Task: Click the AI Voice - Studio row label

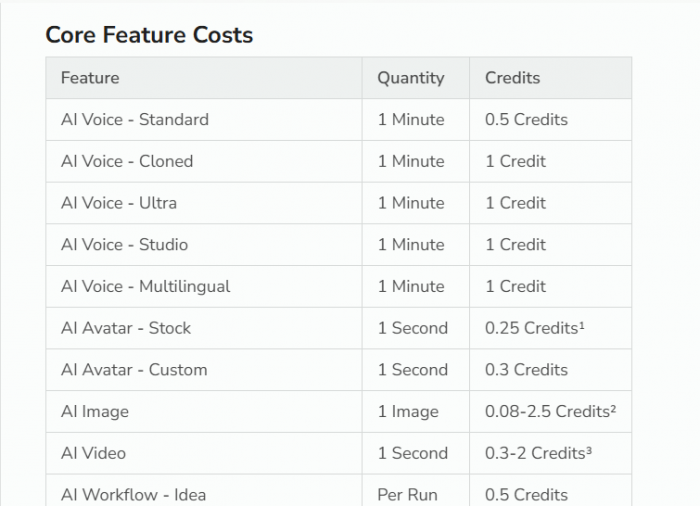Action: (124, 245)
